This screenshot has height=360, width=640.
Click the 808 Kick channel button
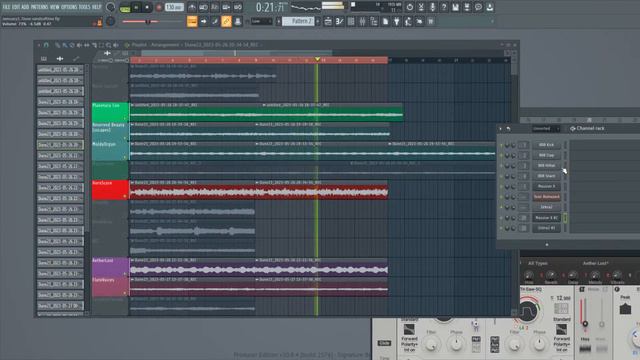tap(546, 145)
